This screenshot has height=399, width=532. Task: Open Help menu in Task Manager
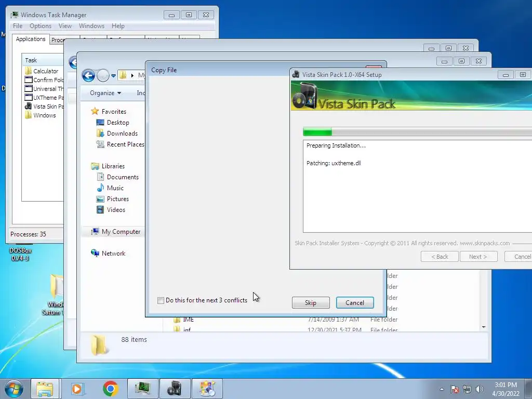(x=118, y=26)
